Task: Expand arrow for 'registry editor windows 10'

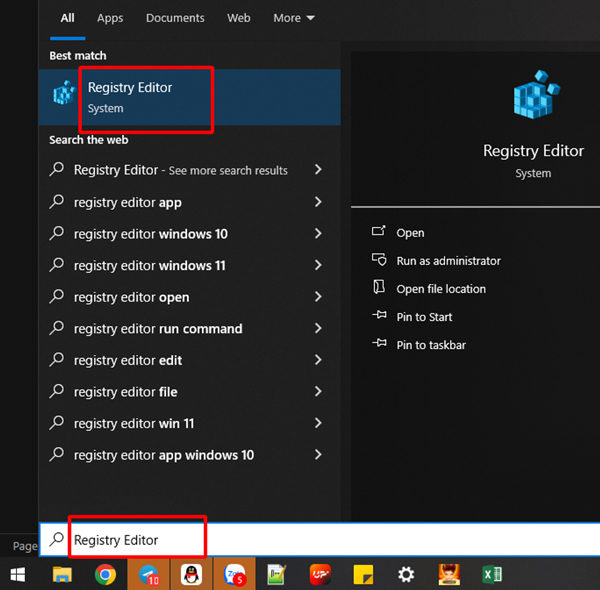Action: coord(318,234)
